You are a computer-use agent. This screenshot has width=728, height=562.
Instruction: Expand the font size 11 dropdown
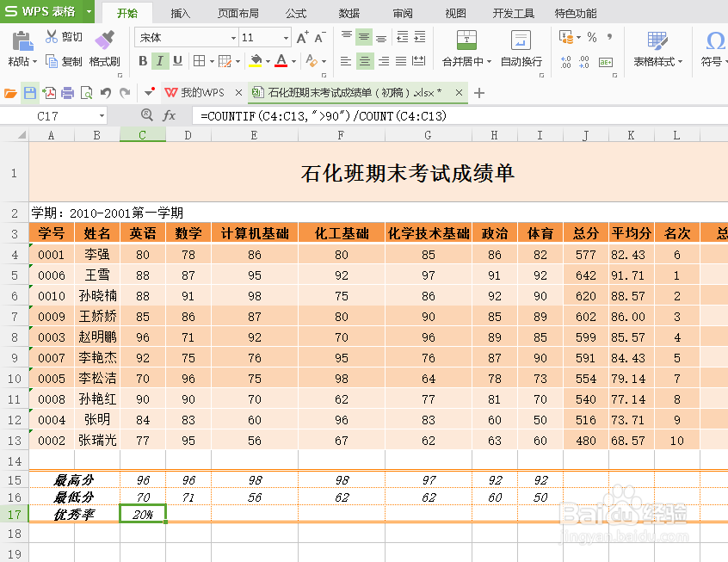point(287,38)
